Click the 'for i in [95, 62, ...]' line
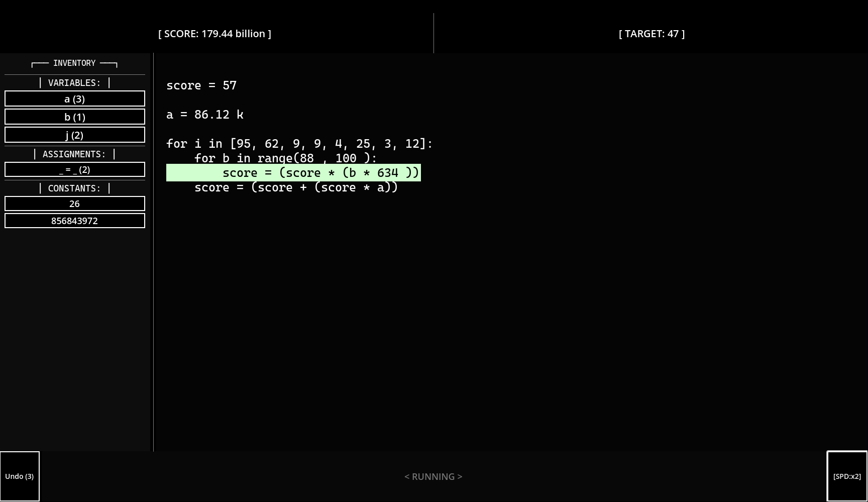Image resolution: width=868 pixels, height=502 pixels. (x=299, y=144)
